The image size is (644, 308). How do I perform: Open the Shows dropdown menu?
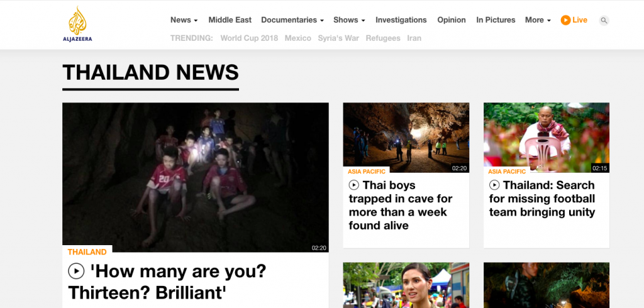349,20
